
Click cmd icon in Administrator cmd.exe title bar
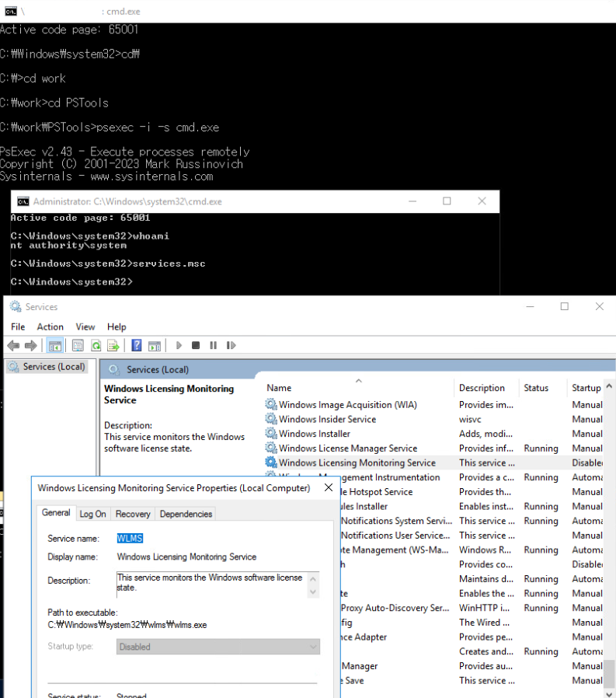pos(23,201)
